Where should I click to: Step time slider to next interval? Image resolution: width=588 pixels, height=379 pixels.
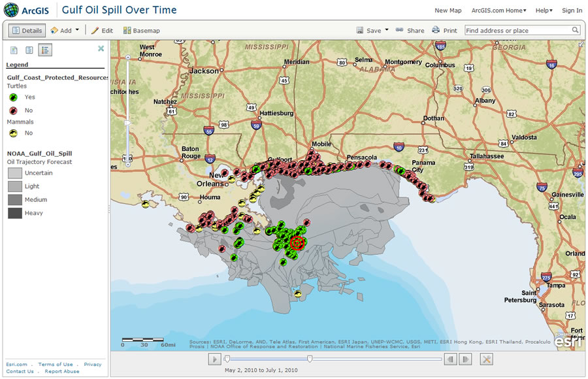click(465, 359)
